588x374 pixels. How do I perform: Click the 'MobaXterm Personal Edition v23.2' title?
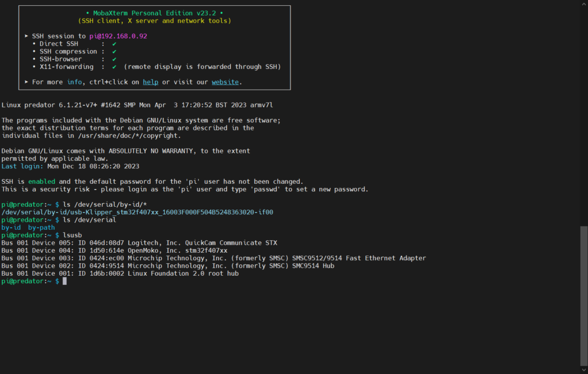[x=154, y=13]
